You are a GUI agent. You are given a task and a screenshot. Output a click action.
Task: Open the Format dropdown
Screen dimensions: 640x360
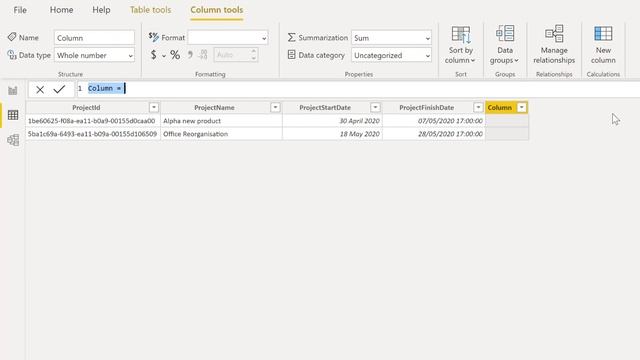pos(228,38)
